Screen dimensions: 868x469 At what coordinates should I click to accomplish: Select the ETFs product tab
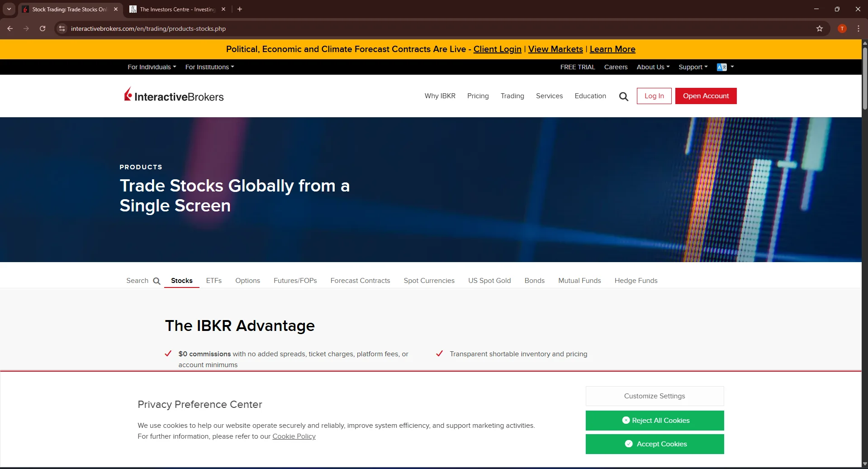[214, 281]
